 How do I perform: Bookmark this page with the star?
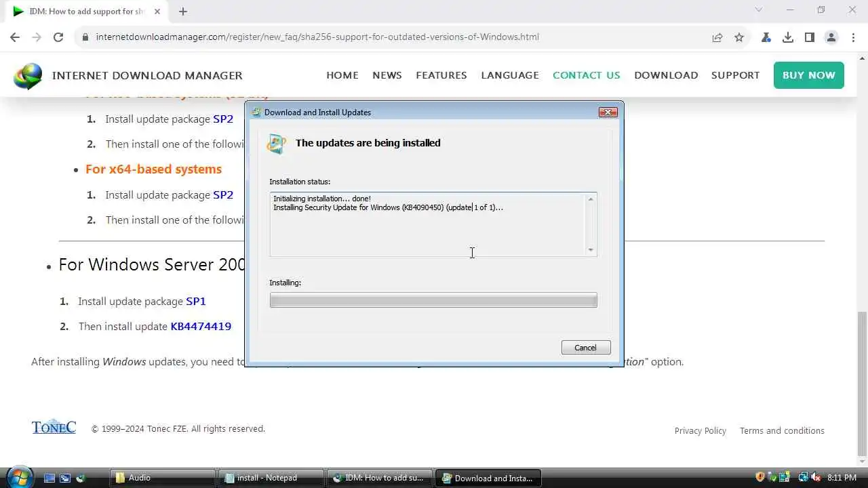(x=739, y=37)
